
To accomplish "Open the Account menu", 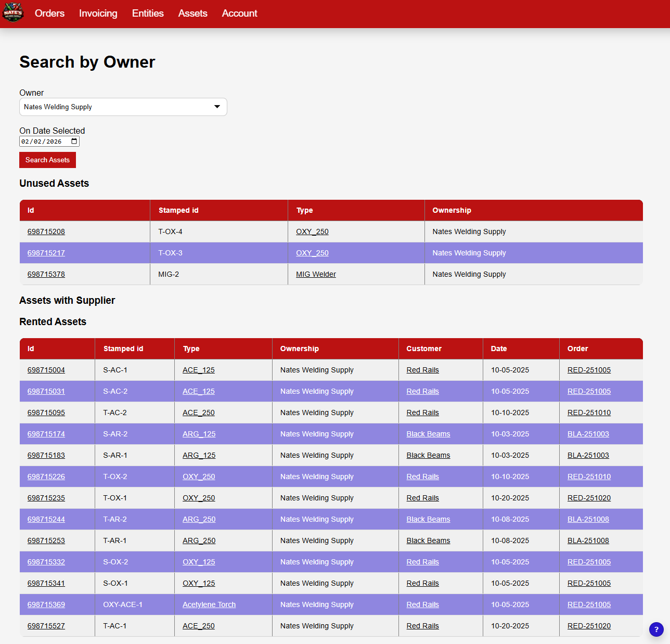I will [x=239, y=14].
